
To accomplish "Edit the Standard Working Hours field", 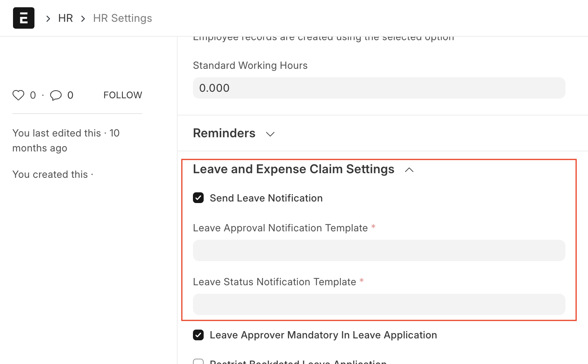I will (379, 88).
